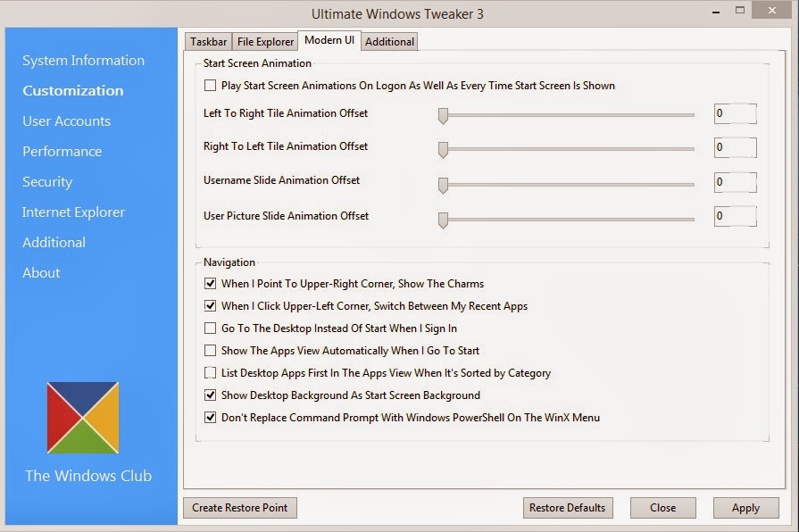Click the Left To Right Tile Animation slider
Screen dimensions: 799x532
566,116
